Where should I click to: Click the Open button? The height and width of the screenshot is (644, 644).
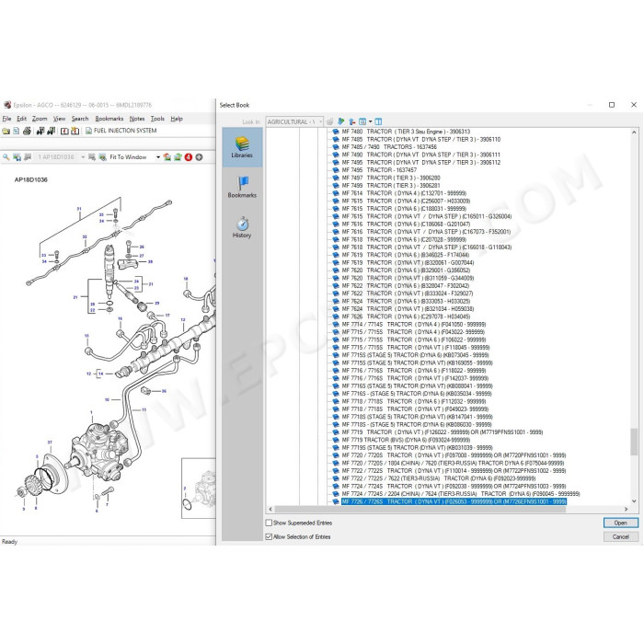(621, 523)
